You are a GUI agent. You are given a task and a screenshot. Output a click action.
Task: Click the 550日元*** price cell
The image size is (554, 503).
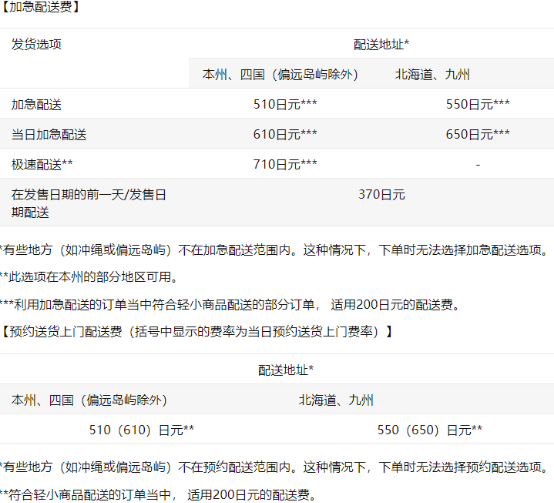478,104
